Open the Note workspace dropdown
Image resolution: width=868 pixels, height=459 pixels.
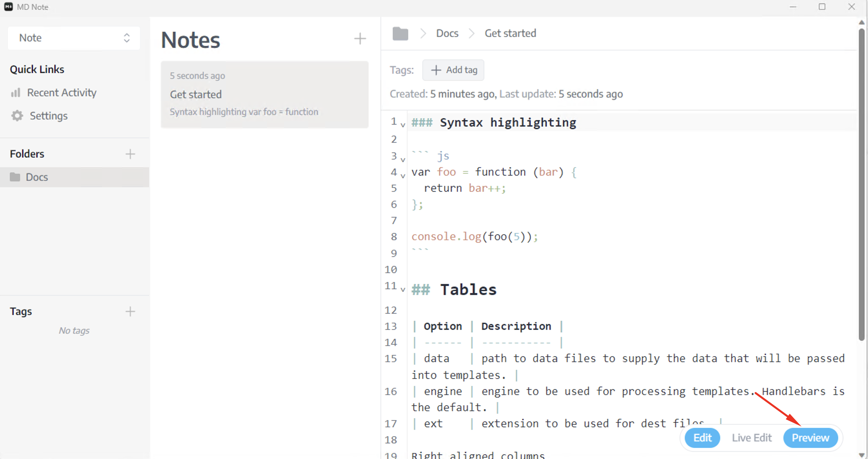(x=74, y=38)
